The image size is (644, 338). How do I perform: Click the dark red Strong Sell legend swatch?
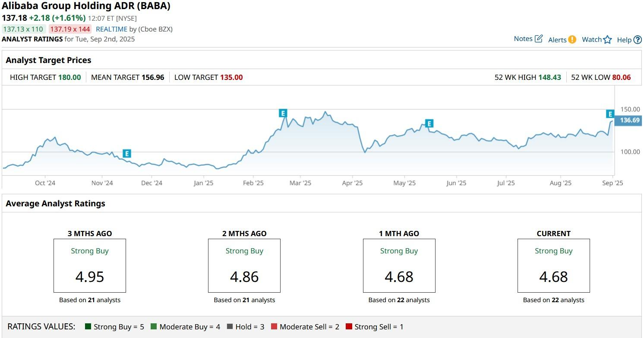[349, 327]
